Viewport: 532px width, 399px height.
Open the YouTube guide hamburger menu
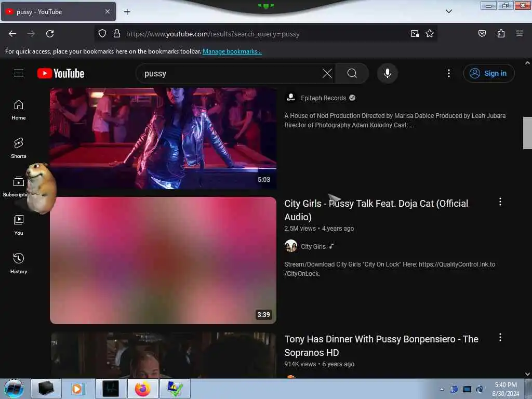point(19,73)
